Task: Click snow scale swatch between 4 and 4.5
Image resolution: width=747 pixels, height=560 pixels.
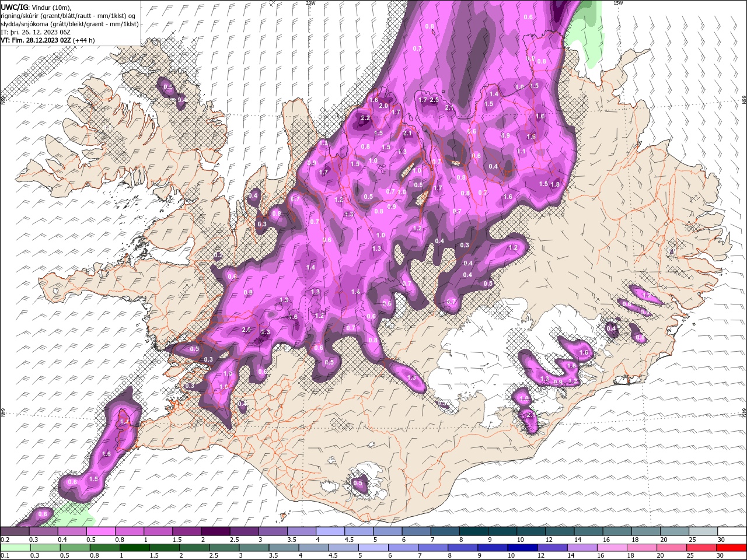Action: (x=330, y=531)
